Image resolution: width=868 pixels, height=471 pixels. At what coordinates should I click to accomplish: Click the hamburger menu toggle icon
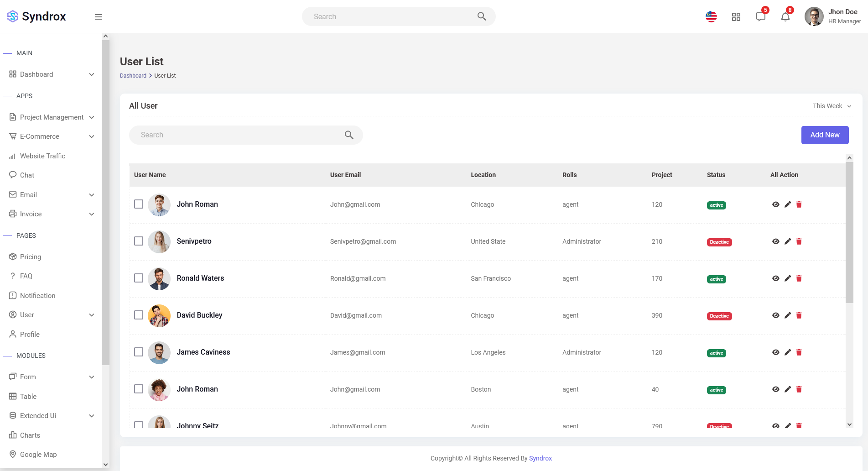tap(99, 17)
